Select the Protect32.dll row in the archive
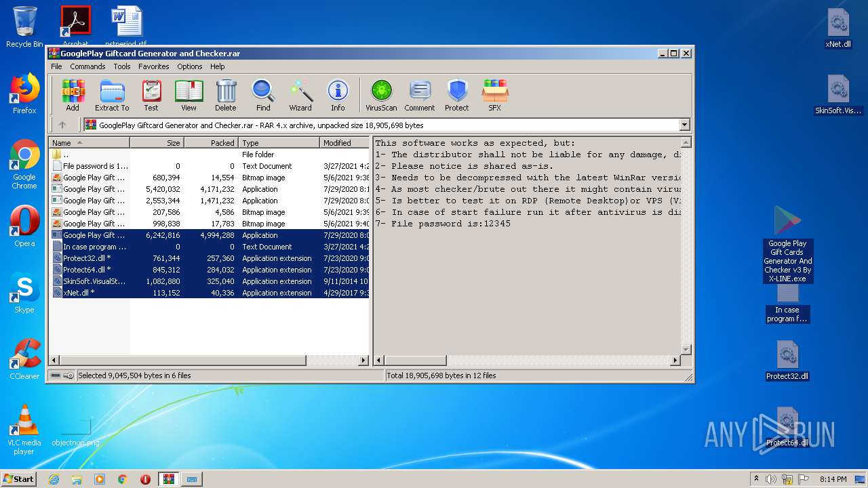Image resolution: width=868 pixels, height=488 pixels. 209,258
